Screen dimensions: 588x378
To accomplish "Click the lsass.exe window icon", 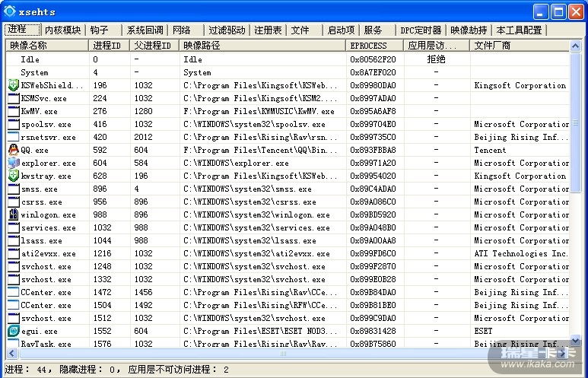I will [14, 241].
